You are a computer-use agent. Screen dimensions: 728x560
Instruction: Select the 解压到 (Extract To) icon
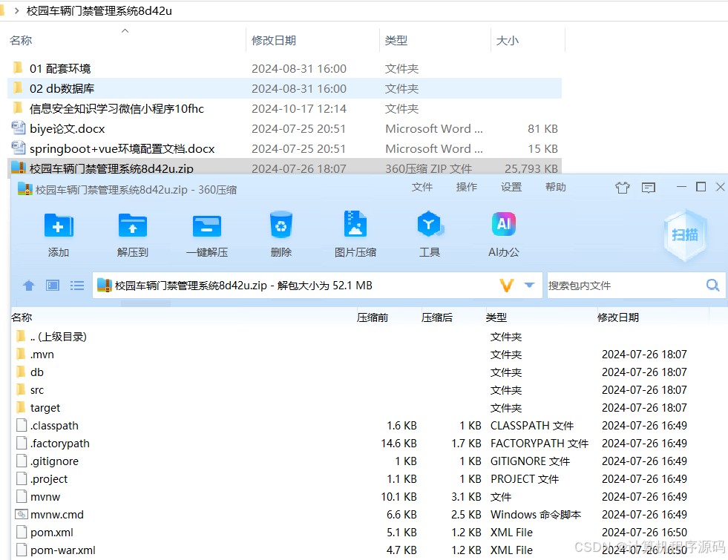(x=133, y=232)
